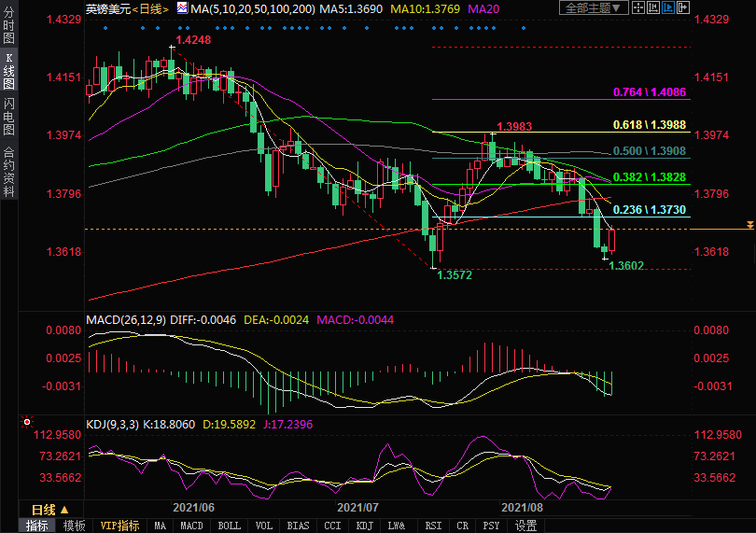Click the orange arrow marker at right edge
Image resolution: width=756 pixels, height=533 pixels.
(x=749, y=226)
